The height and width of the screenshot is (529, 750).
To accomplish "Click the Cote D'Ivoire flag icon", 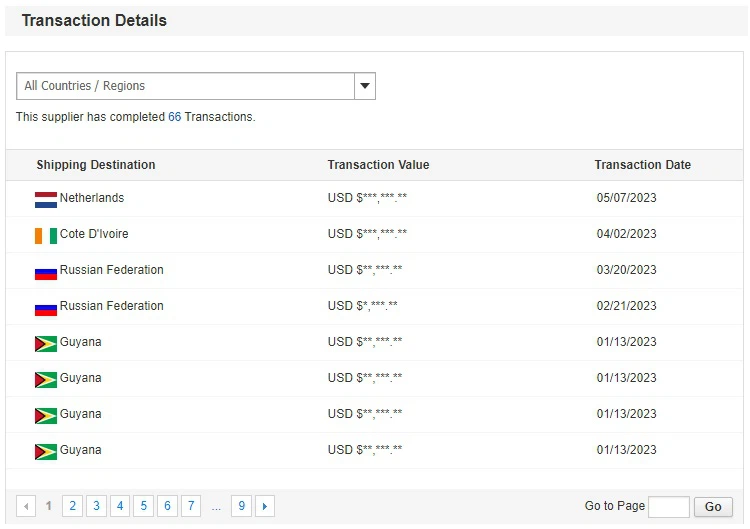I will tap(46, 235).
